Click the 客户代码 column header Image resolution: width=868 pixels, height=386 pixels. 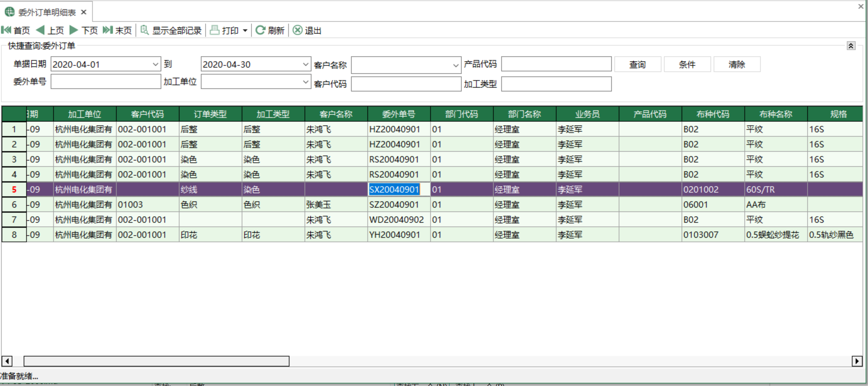click(x=147, y=114)
